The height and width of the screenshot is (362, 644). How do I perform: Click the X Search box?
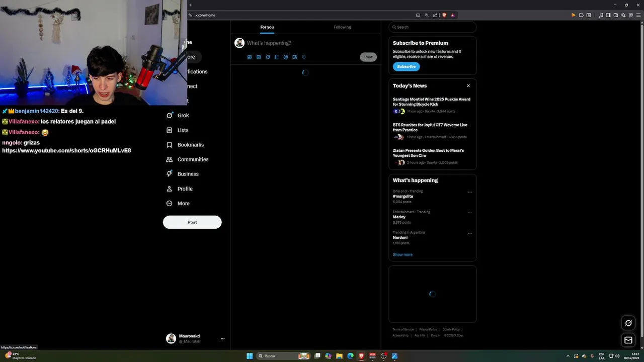click(x=433, y=27)
